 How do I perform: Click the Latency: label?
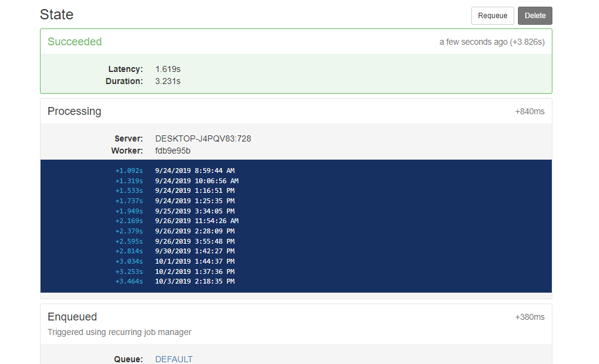pos(126,69)
